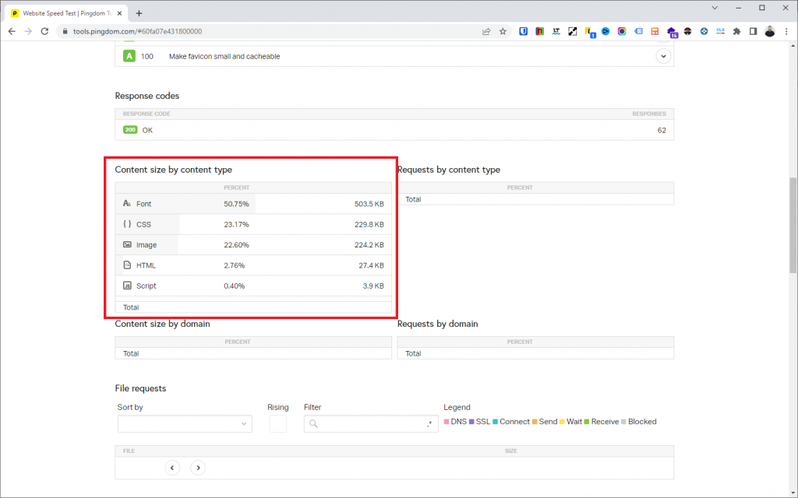Click the green A grade badge

coord(129,56)
